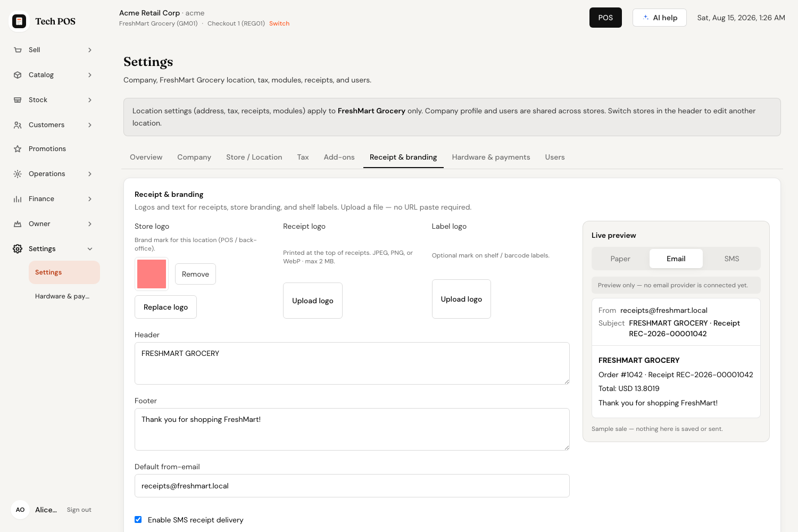Click Upload logo under Label logo
This screenshot has width=798, height=532.
[461, 299]
